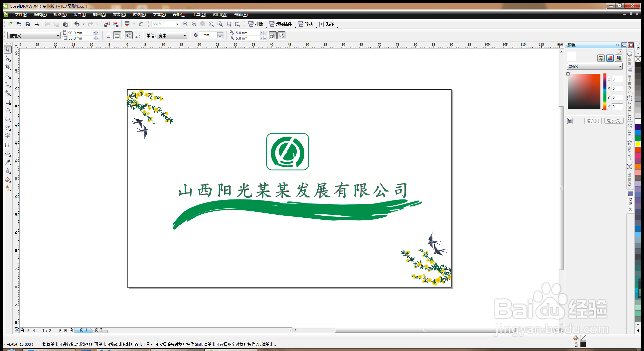
Task: Click the Print icon
Action: tap(36, 24)
